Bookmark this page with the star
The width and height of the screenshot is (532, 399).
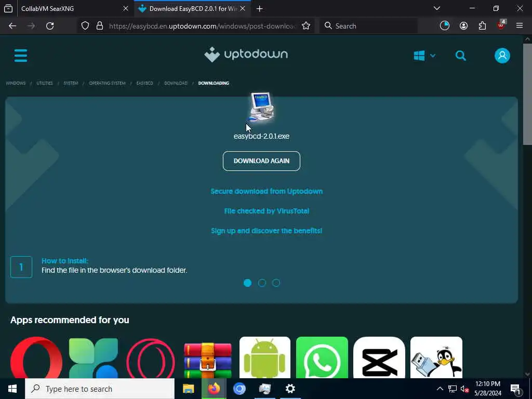[x=306, y=26]
